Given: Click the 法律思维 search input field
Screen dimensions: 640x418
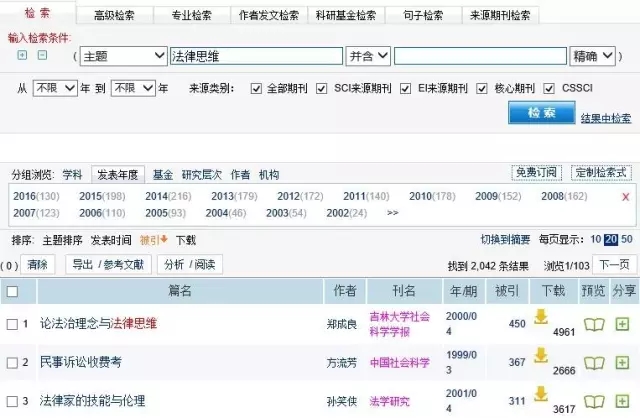Looking at the screenshot, I should 255,56.
